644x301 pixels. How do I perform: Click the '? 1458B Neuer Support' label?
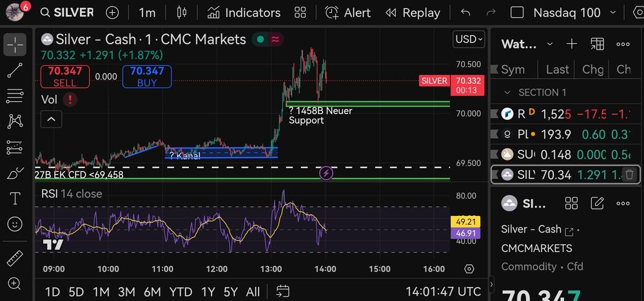320,115
